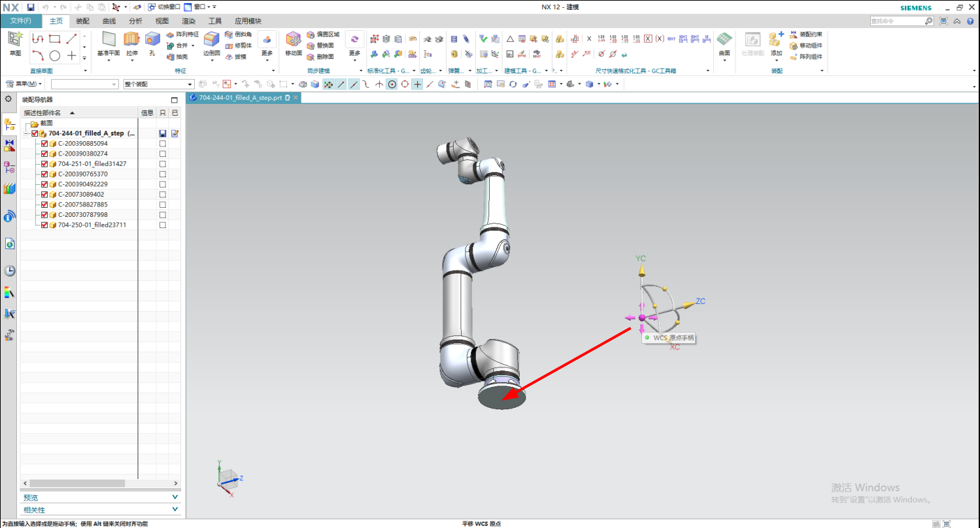Open the Assembly Navigator sidebar tab
Screen dimensions: 980x528
pos(9,124)
